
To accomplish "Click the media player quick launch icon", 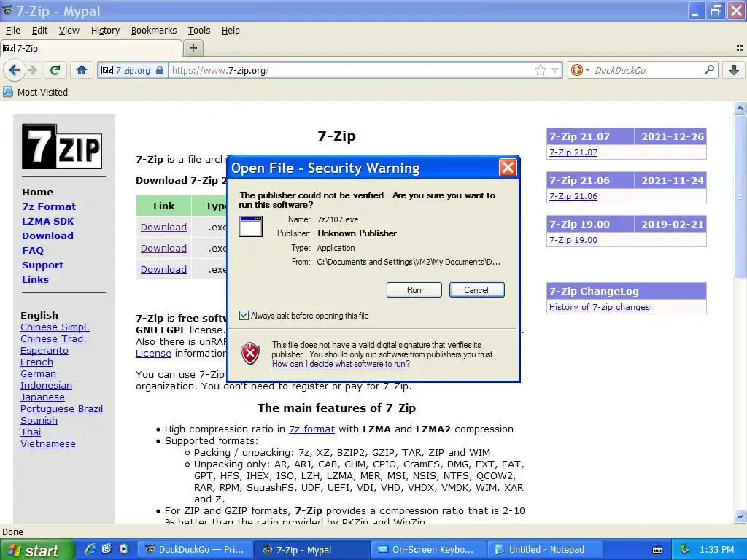I will coord(124,549).
